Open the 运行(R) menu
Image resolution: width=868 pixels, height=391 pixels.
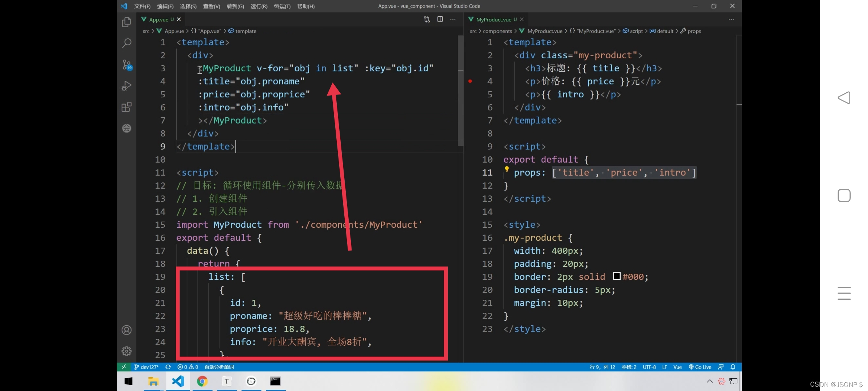click(x=259, y=6)
